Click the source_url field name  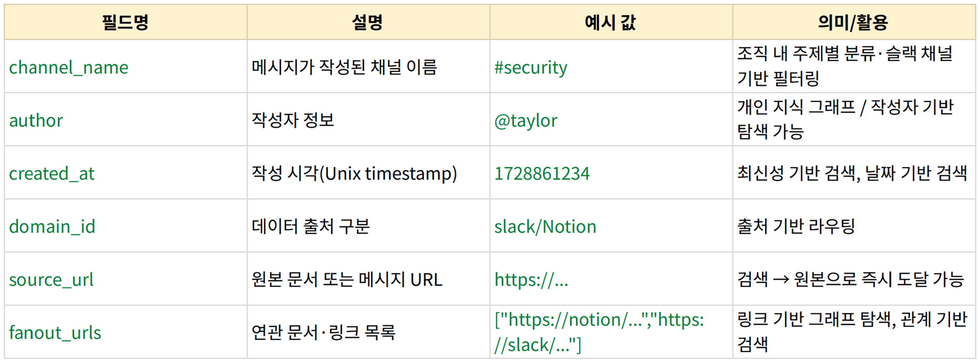[x=51, y=280]
